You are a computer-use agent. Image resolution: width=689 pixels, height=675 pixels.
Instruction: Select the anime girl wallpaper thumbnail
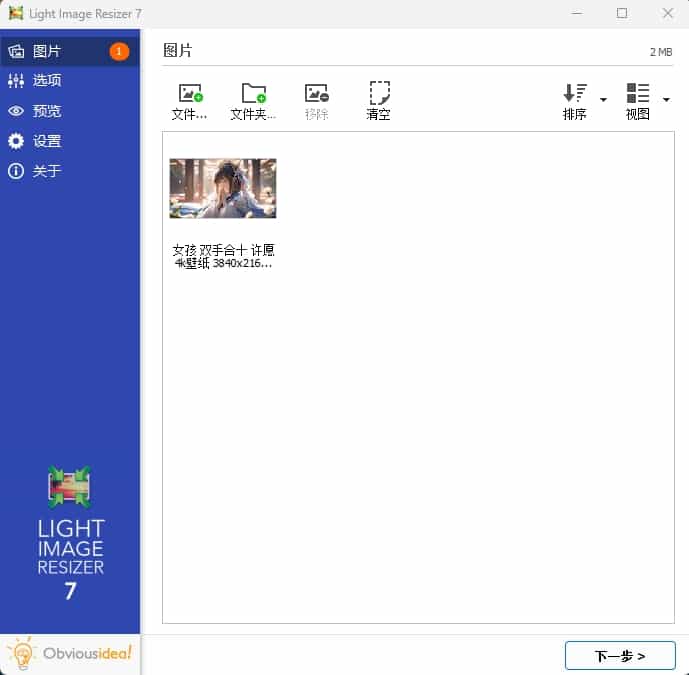(223, 188)
